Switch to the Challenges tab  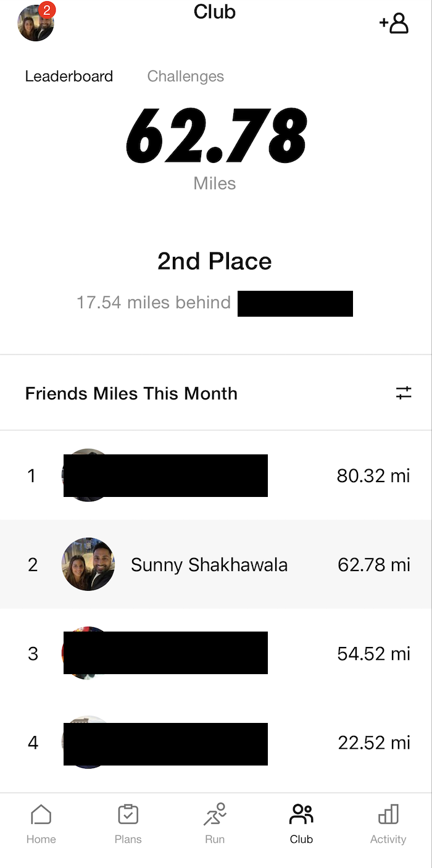[185, 77]
